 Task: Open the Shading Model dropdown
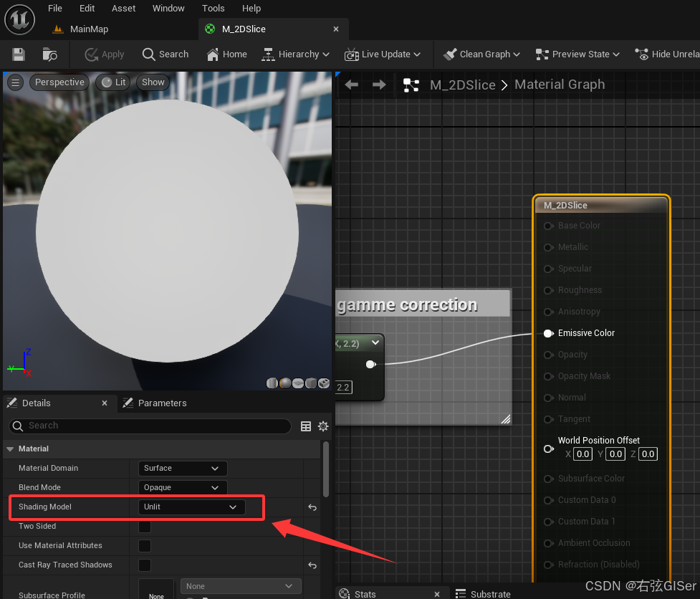pos(191,507)
